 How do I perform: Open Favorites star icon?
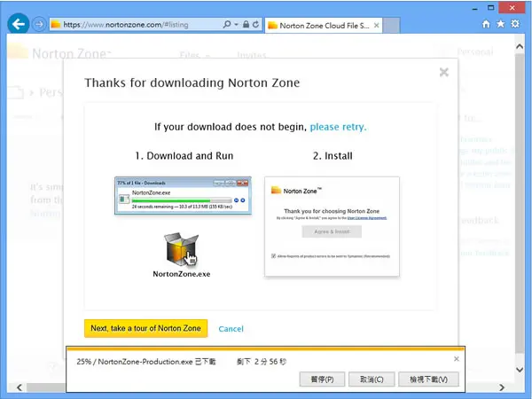pos(500,24)
